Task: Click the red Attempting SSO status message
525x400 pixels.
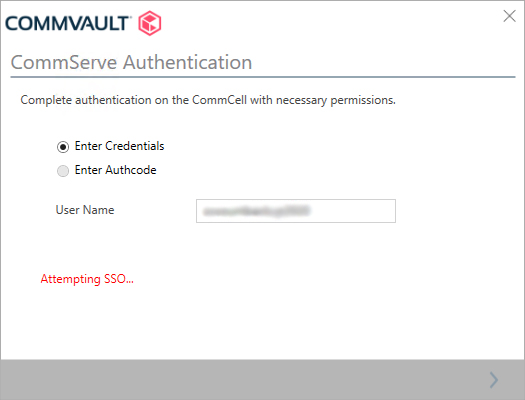Action: coord(87,279)
